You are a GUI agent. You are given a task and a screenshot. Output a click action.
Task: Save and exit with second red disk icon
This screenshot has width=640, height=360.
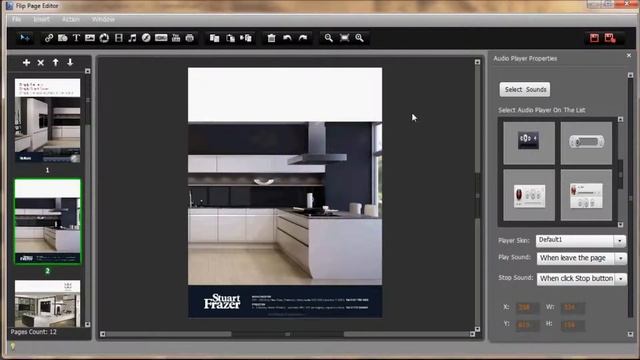610,38
